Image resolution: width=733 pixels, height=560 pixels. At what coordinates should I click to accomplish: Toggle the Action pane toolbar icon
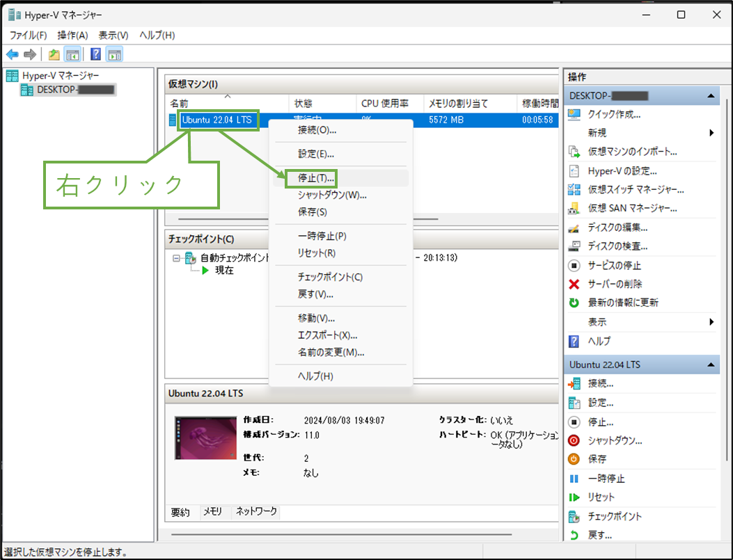(x=115, y=55)
